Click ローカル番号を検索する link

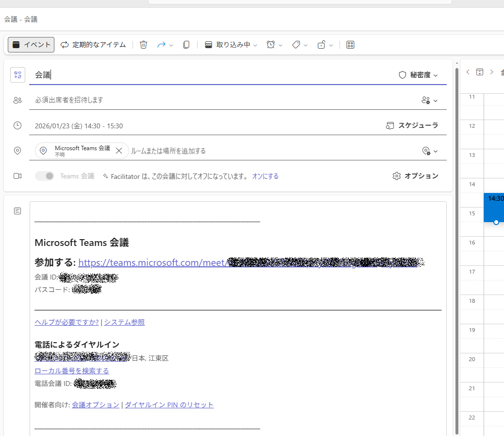click(72, 371)
